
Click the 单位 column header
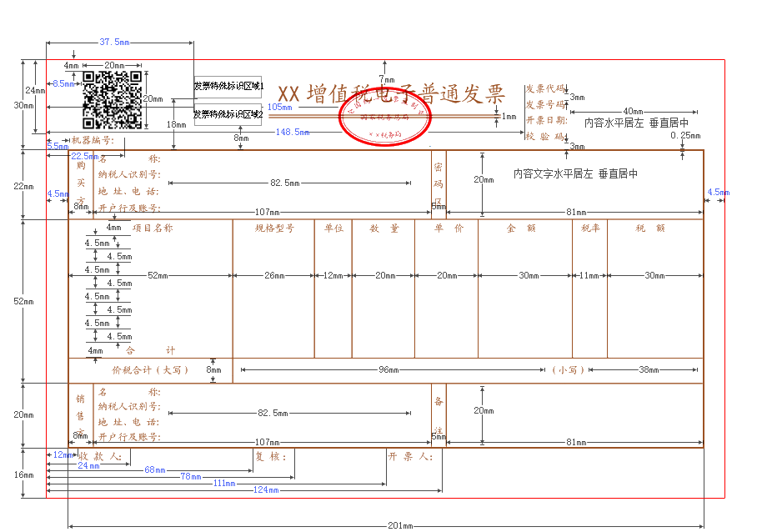tap(333, 228)
